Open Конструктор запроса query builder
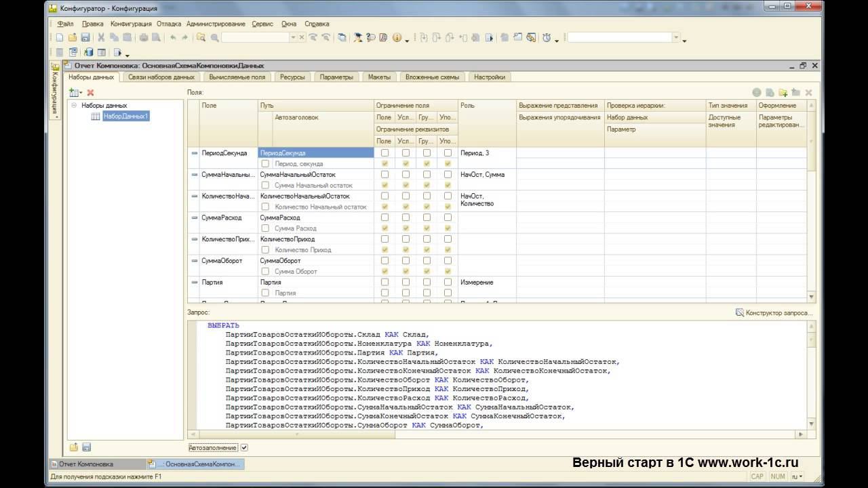The image size is (868, 488). click(x=774, y=312)
